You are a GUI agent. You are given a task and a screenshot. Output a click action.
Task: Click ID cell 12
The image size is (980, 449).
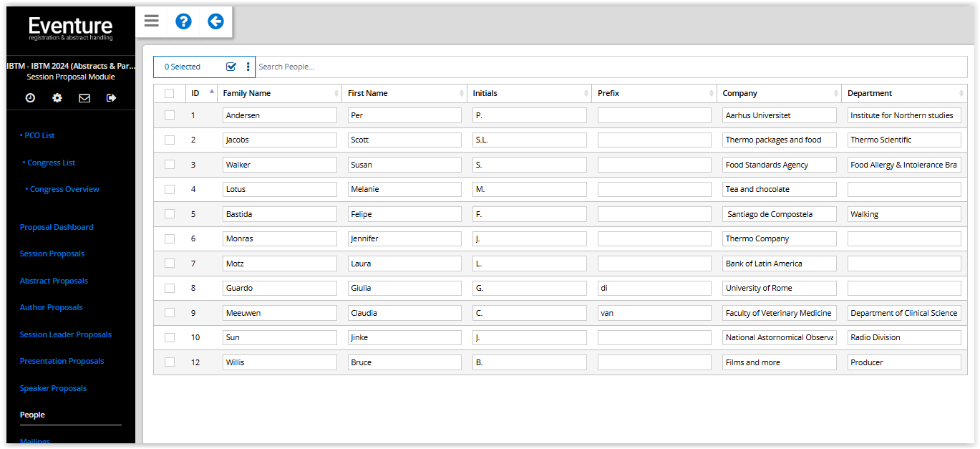pos(195,362)
